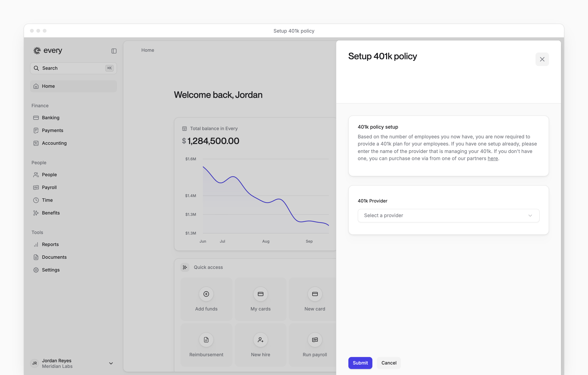Click the Reimbursement document icon
The image size is (588, 375).
click(x=206, y=340)
